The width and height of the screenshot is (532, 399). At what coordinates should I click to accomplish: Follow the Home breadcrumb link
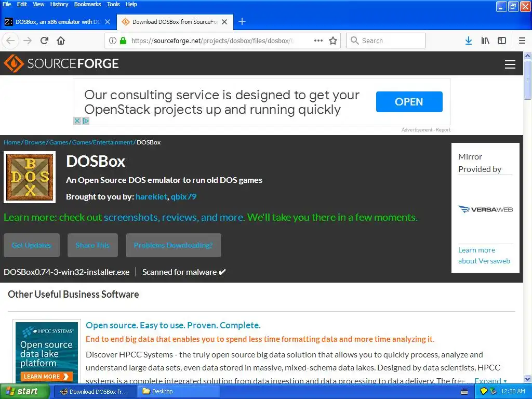[x=12, y=142]
